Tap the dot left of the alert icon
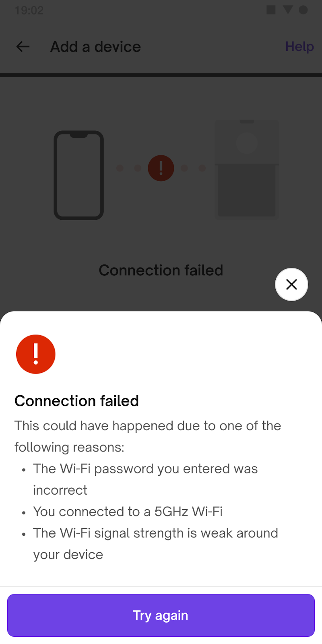 [138, 168]
